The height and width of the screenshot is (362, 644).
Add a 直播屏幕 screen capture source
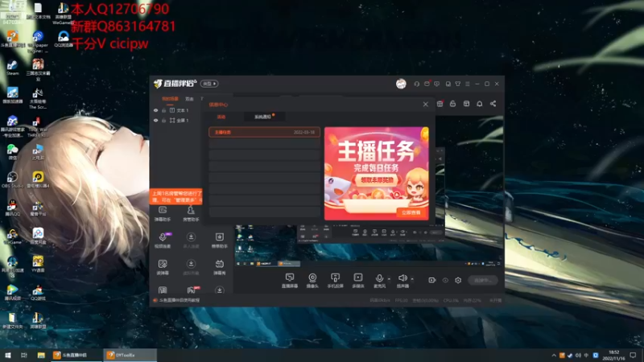(x=290, y=280)
